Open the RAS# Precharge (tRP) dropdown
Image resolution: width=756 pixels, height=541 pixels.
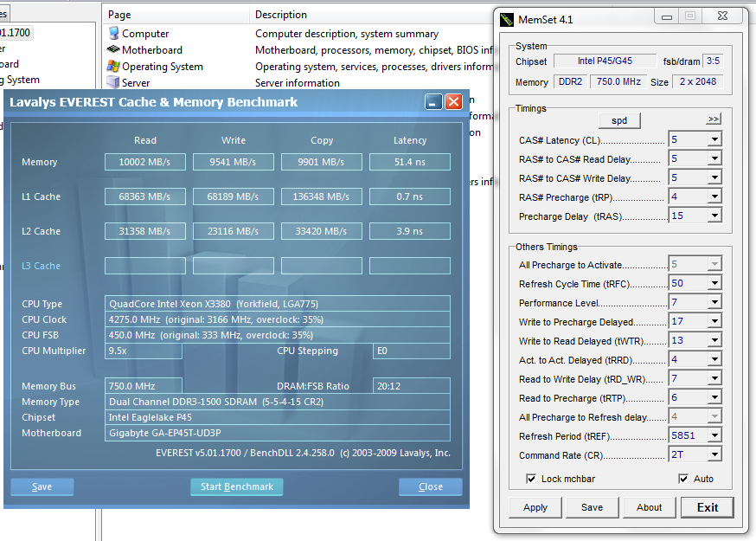tap(714, 196)
